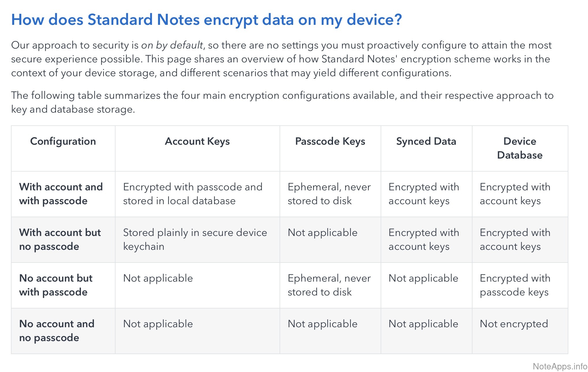
Task: Click the 'With account but no passcode' row label
Action: coord(60,239)
